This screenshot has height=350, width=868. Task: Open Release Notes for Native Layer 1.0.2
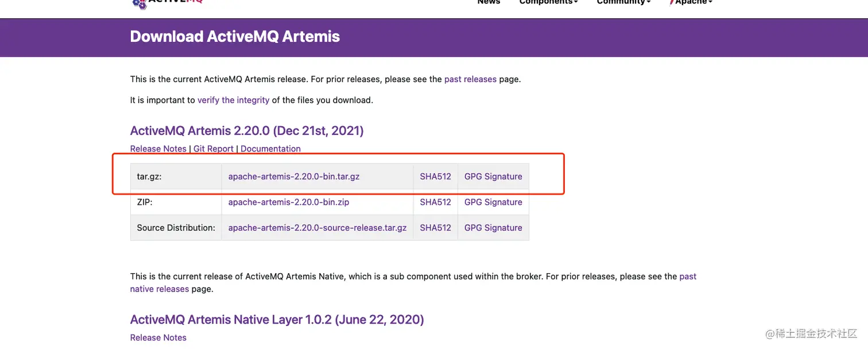[x=158, y=337]
